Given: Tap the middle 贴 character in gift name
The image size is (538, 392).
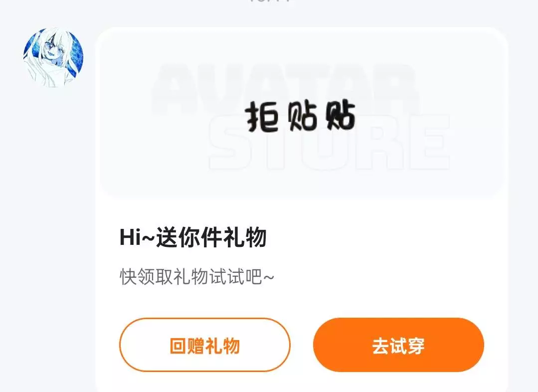Looking at the screenshot, I should [302, 117].
